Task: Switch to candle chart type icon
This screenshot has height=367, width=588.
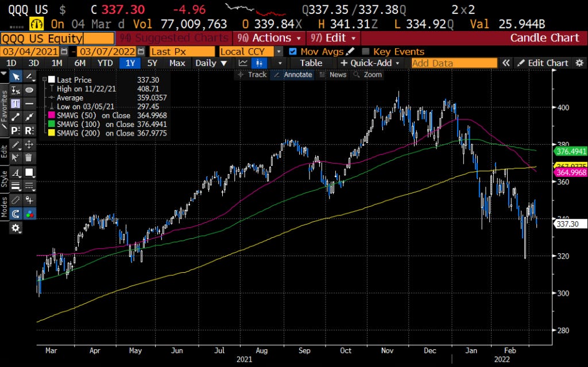Action: (x=259, y=63)
